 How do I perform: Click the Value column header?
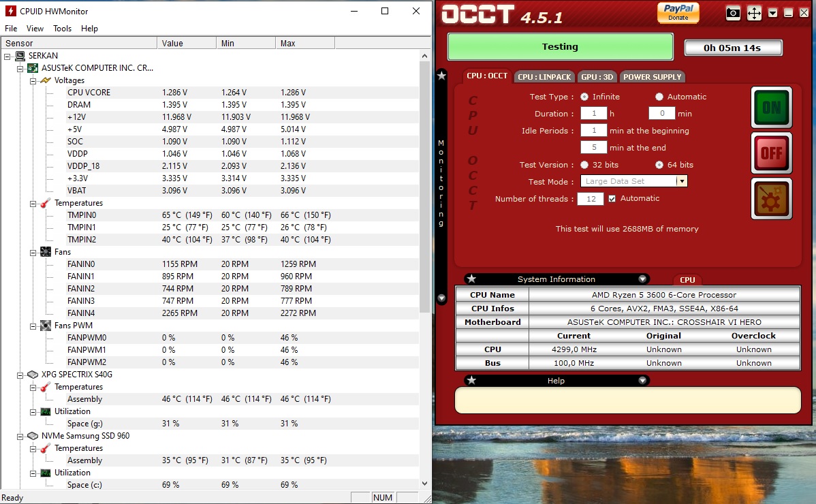187,43
